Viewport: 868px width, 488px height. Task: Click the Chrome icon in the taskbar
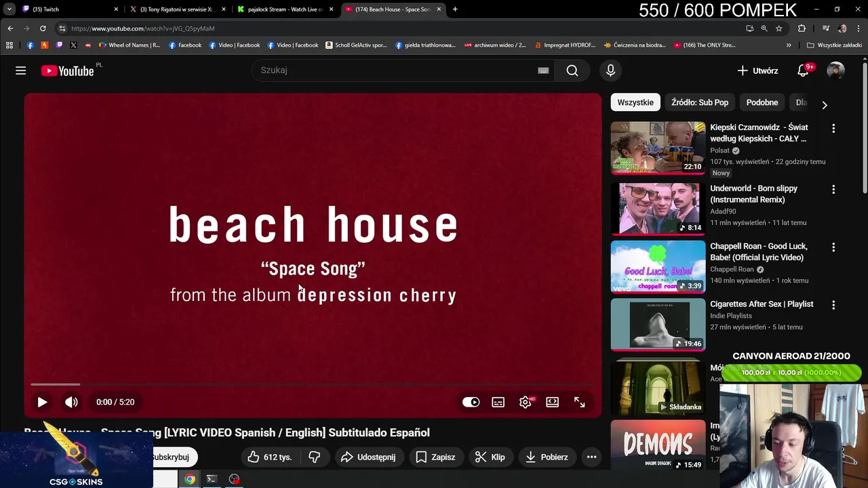click(x=190, y=479)
